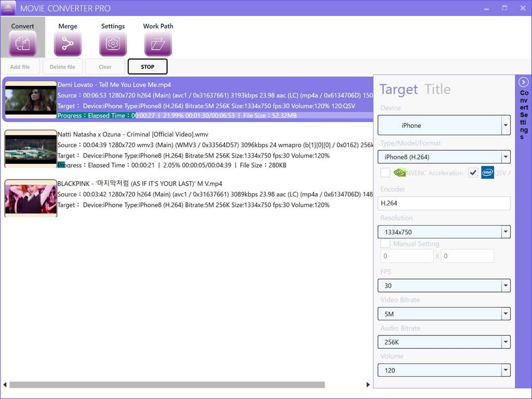Screen dimensions: 532x399
Task: Collapse the Convert Settings panel arrow
Action: 524,82
